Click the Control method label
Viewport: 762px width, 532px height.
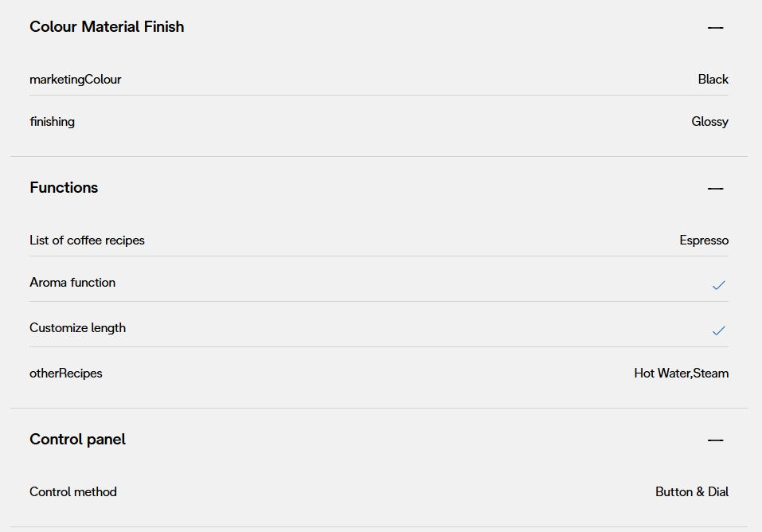pos(73,492)
